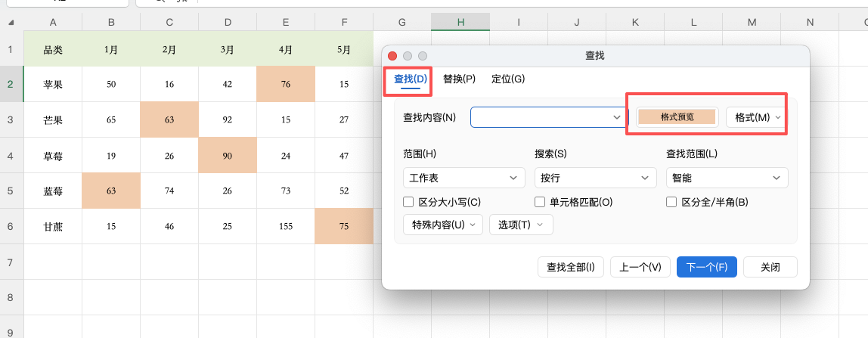Click the 关闭 button
Image resolution: width=868 pixels, height=338 pixels.
(770, 267)
